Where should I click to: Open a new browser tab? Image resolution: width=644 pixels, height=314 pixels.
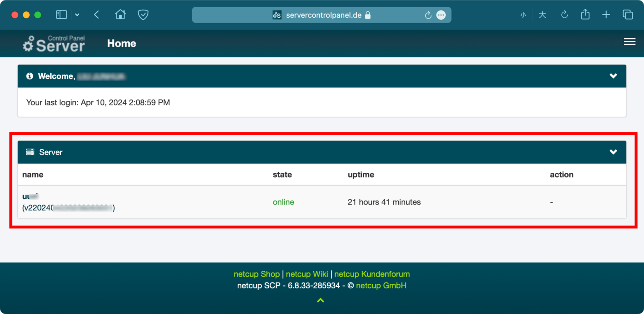click(x=606, y=15)
